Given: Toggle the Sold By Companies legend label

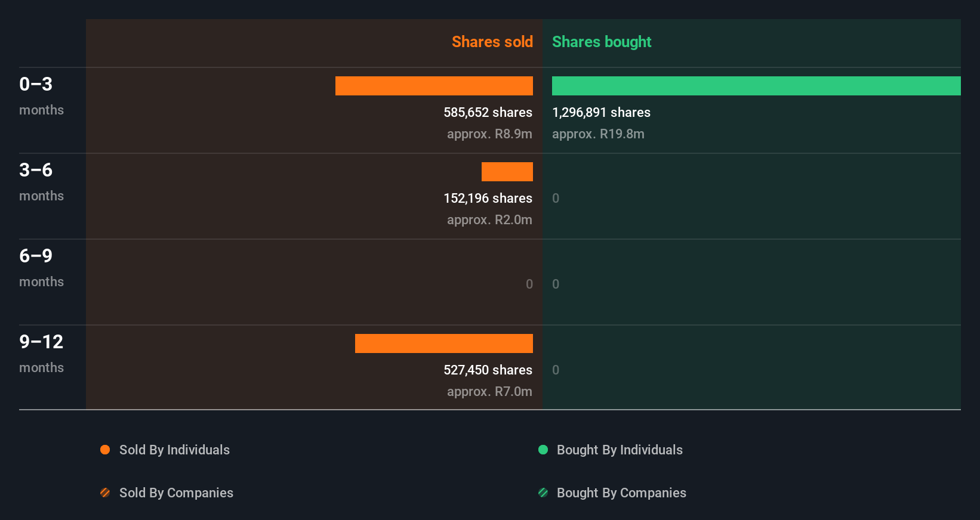Looking at the screenshot, I should 176,493.
